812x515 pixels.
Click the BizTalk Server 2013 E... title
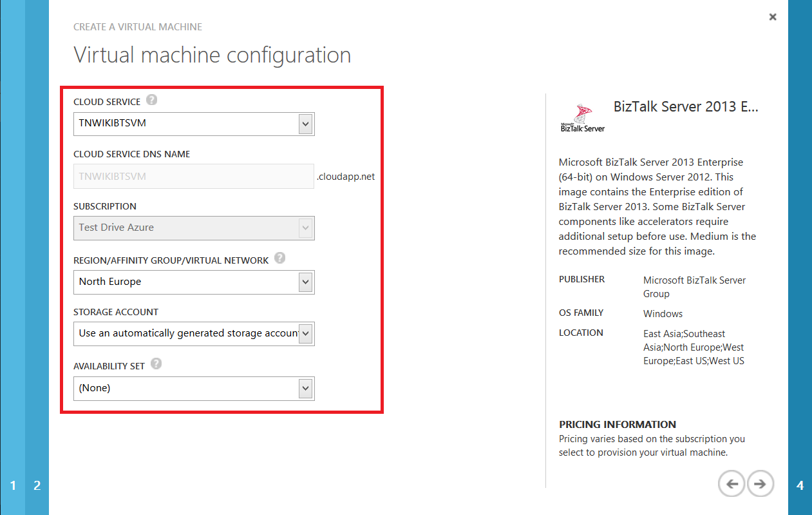(686, 106)
